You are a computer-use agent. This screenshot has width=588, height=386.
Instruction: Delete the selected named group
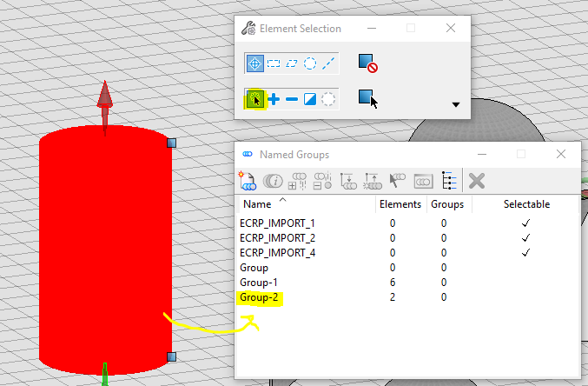click(477, 181)
